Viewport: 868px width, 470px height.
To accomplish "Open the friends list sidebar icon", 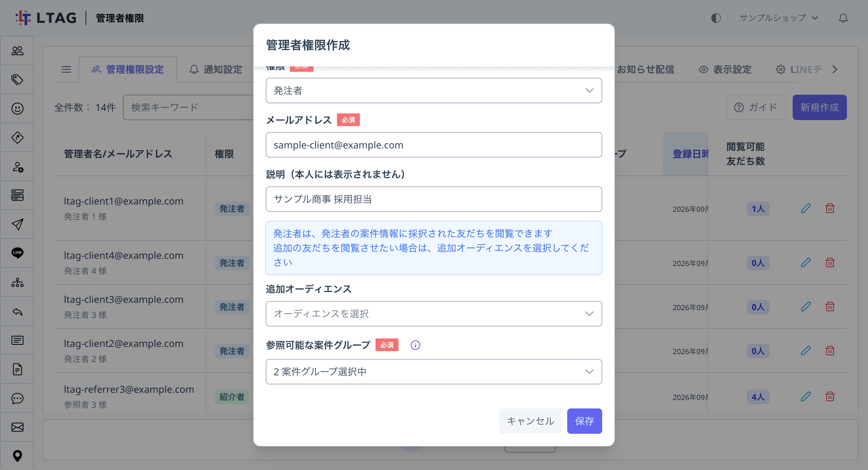I will (x=17, y=51).
